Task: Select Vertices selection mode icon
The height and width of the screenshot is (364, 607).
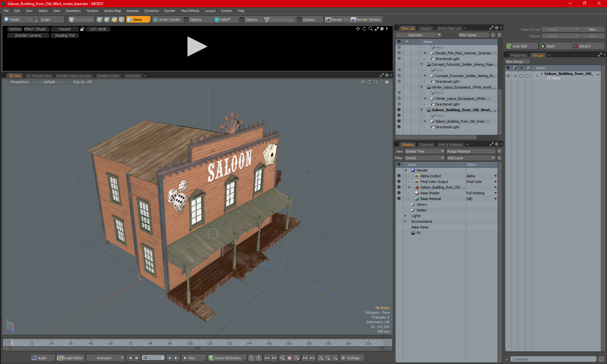Action: (100, 20)
